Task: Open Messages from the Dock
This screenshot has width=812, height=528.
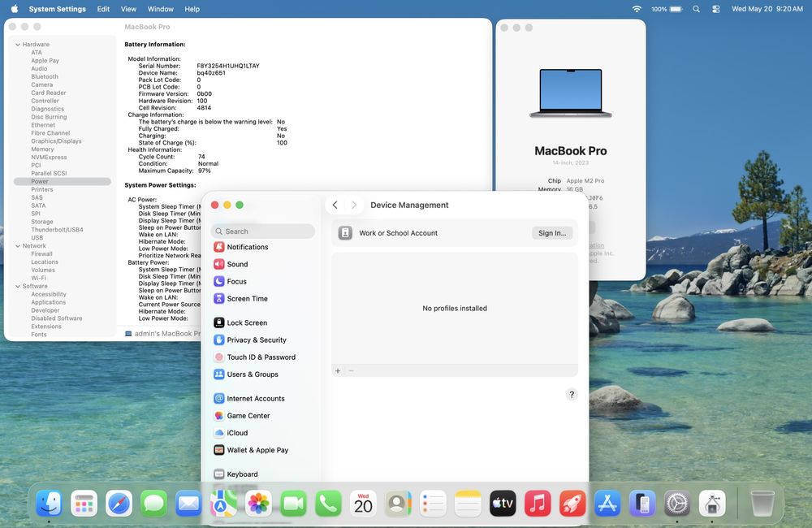Action: tap(153, 503)
